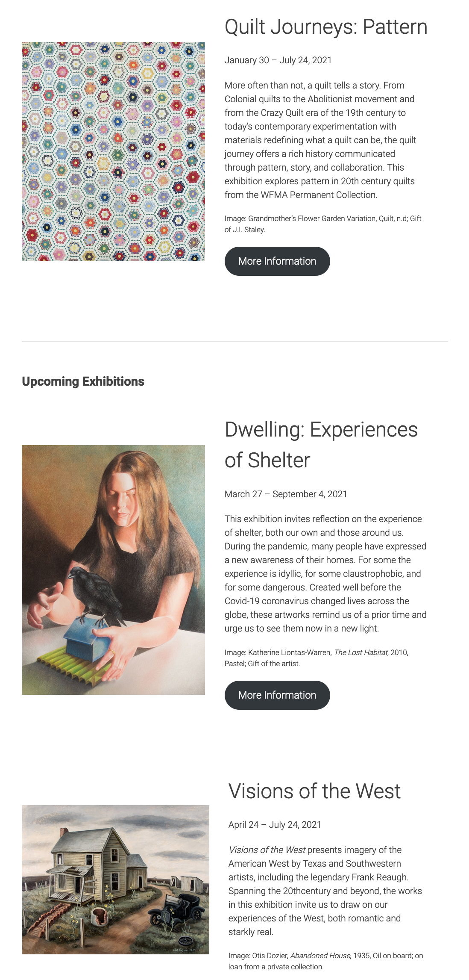Click the Grandmother's Flower Garden quilt image
This screenshot has width=469, height=980.
click(x=113, y=151)
